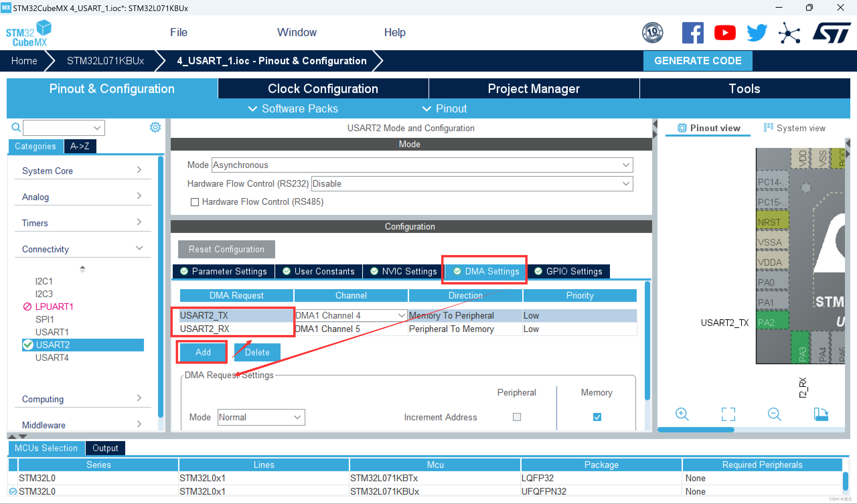Expand the Analog category
This screenshot has height=504, width=857.
[83, 196]
